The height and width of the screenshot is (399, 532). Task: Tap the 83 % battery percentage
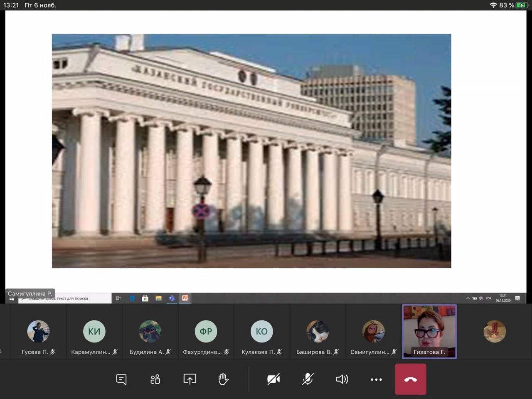coord(507,5)
